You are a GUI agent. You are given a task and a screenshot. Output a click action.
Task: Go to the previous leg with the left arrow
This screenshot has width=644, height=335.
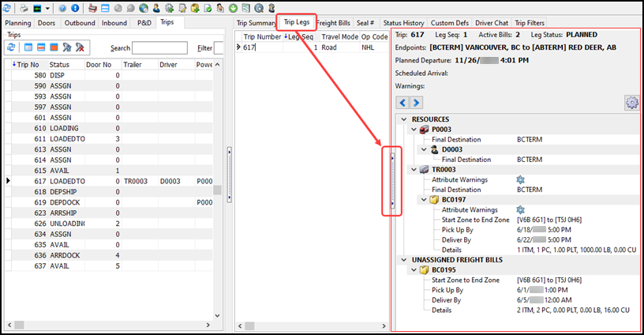point(402,103)
